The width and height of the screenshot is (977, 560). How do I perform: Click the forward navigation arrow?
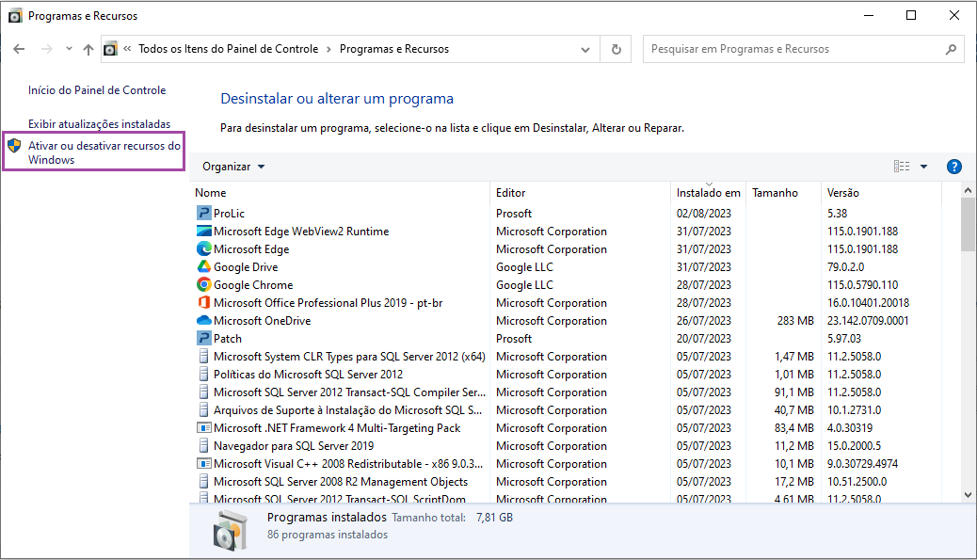pos(47,49)
